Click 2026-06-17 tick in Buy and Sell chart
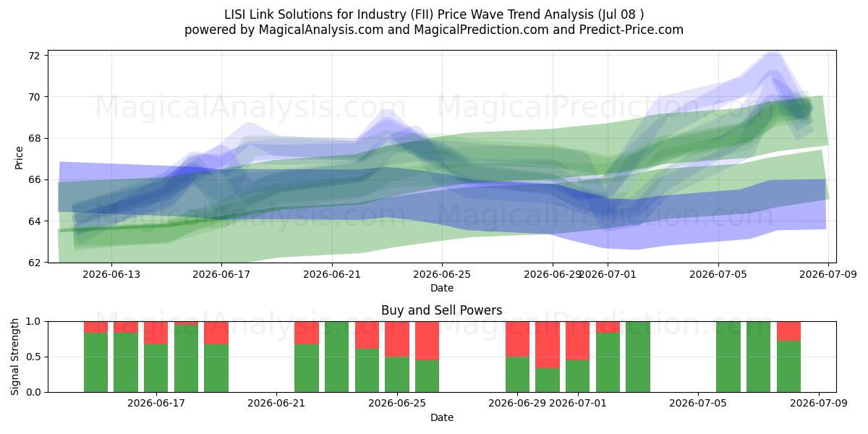868x434 pixels. [156, 404]
